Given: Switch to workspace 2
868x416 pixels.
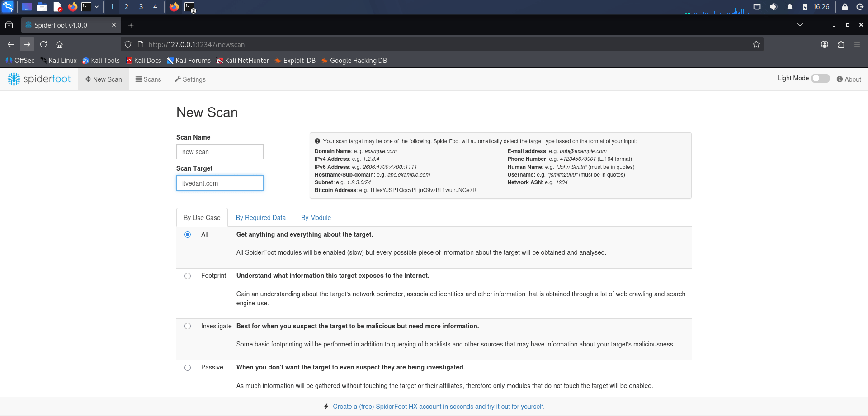Looking at the screenshot, I should 127,7.
